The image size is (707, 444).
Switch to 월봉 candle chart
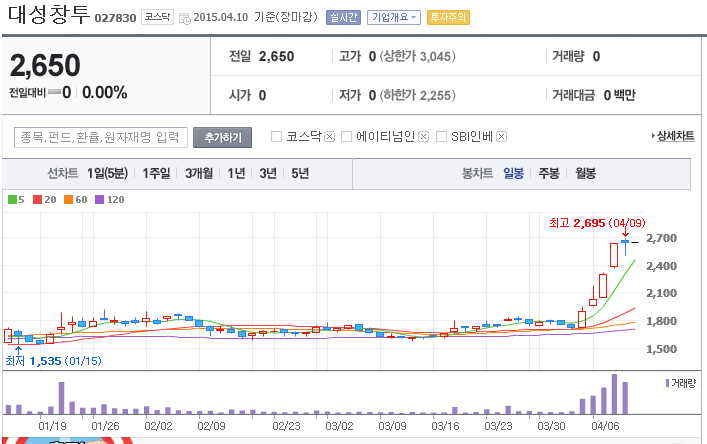point(585,173)
